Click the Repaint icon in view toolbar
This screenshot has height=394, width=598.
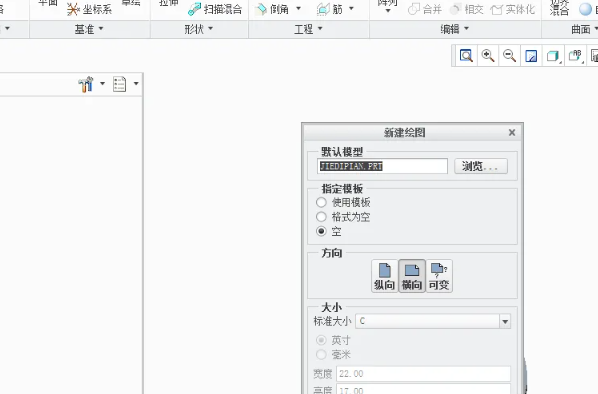click(x=531, y=56)
